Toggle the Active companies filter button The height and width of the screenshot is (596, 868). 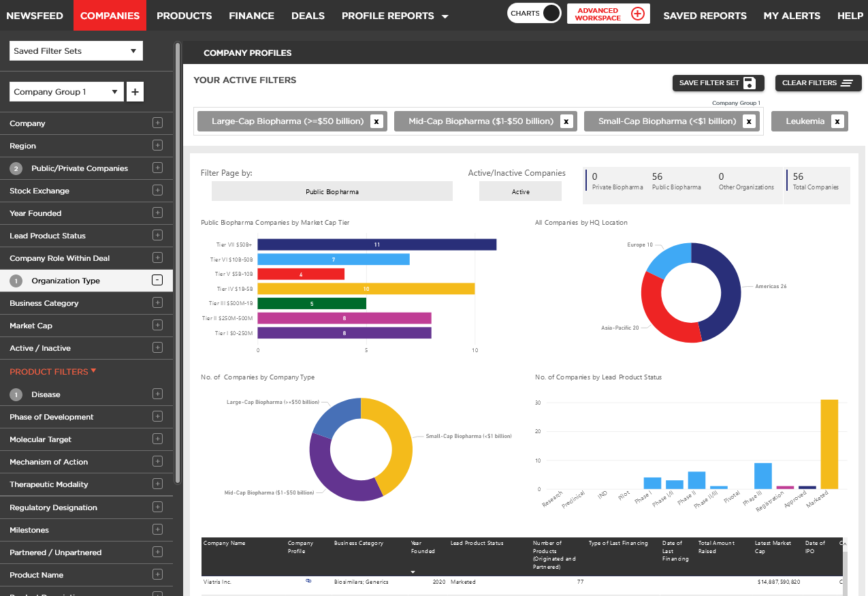click(520, 191)
